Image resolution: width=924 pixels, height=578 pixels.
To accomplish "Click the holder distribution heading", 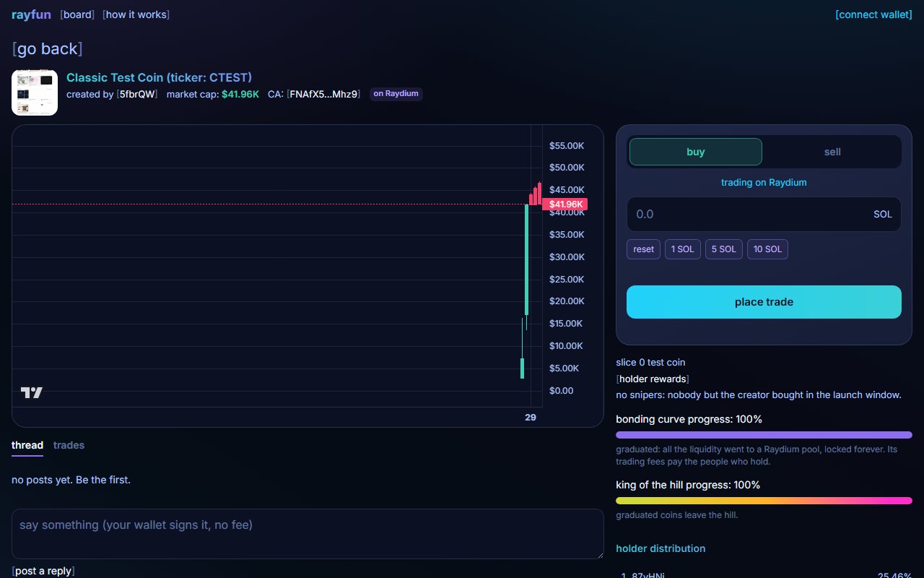I will point(661,549).
